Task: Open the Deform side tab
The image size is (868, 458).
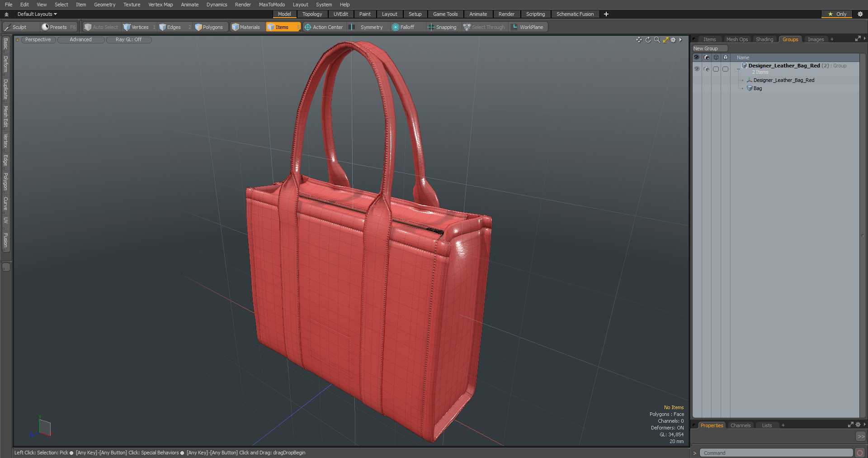Action: [x=6, y=64]
